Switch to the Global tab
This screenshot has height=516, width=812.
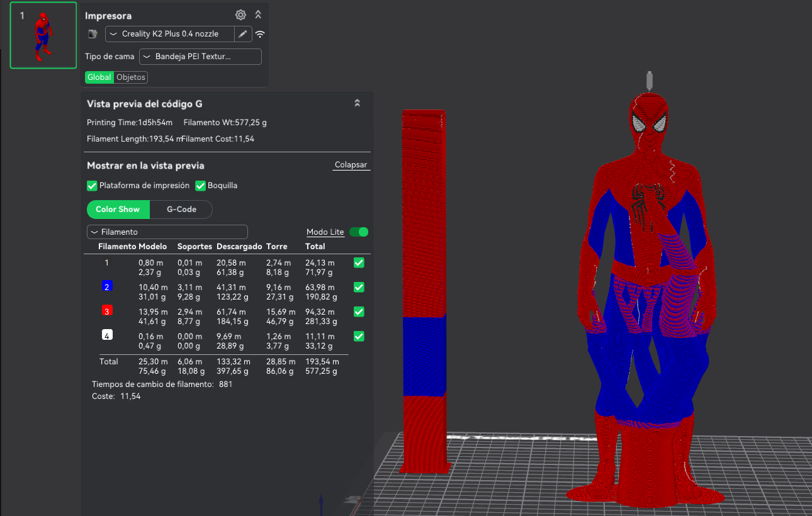(x=99, y=77)
